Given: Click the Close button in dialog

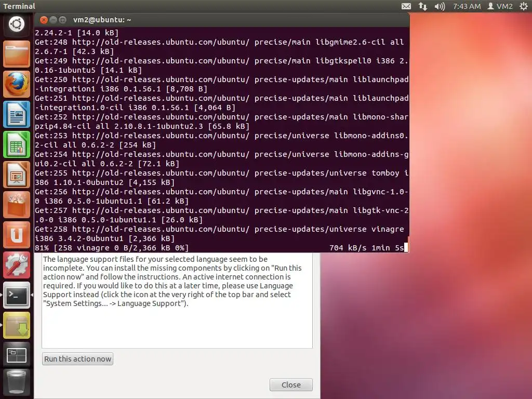Looking at the screenshot, I should (291, 385).
